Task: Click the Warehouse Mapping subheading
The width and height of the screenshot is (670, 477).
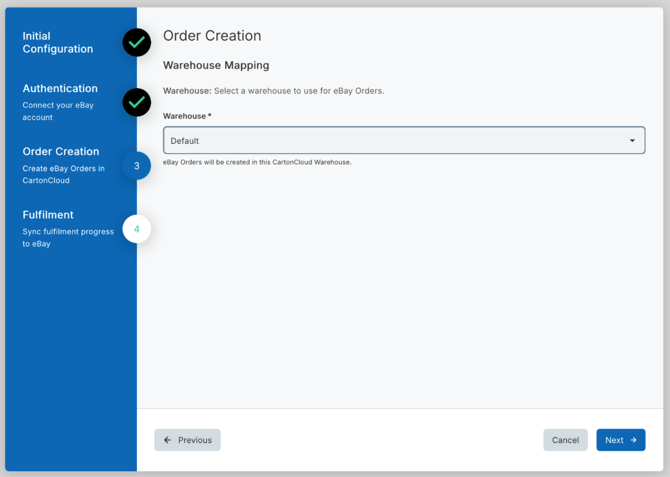Action: [x=216, y=65]
